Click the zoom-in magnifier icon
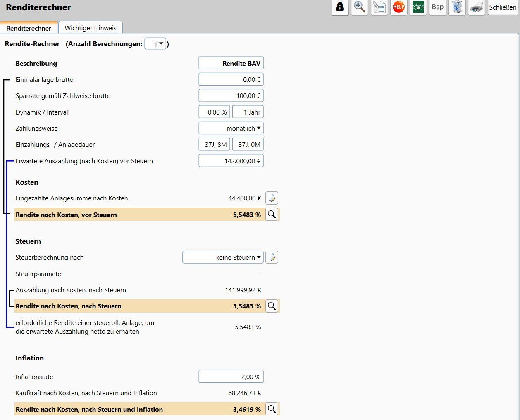Viewport: 520px width, 420px height. (x=360, y=7)
